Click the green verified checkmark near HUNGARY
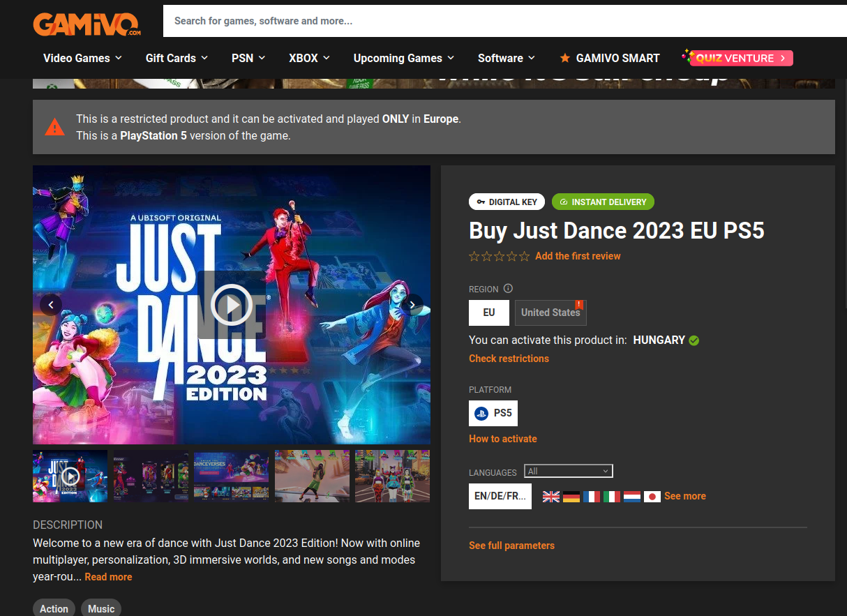The image size is (847, 616). 694,340
